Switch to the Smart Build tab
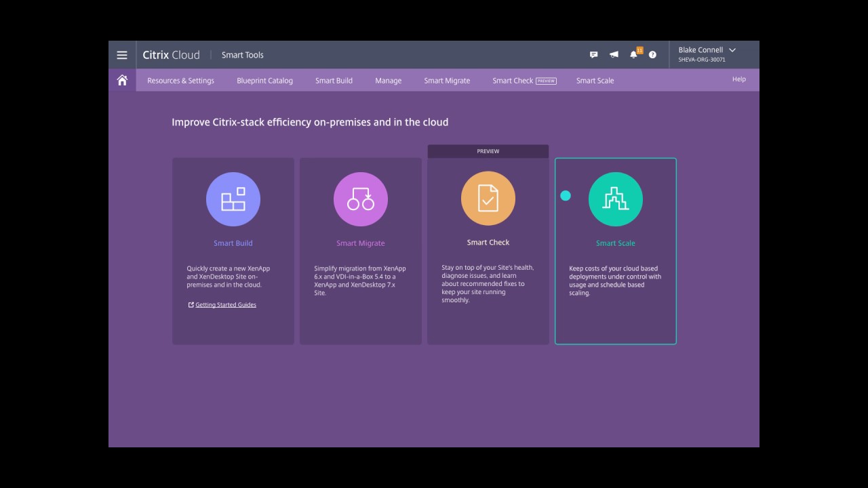Viewport: 868px width, 488px height. point(334,81)
